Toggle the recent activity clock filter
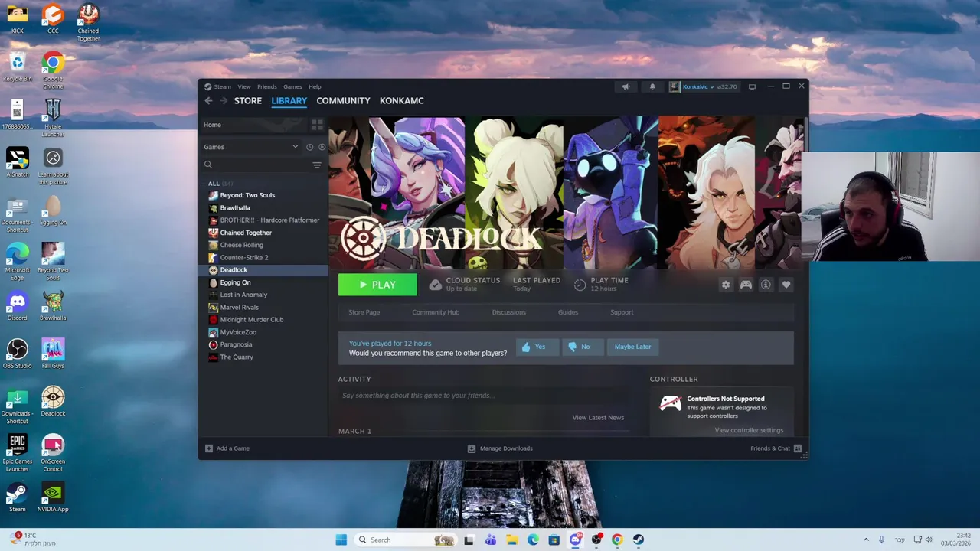This screenshot has width=980, height=551. 309,147
